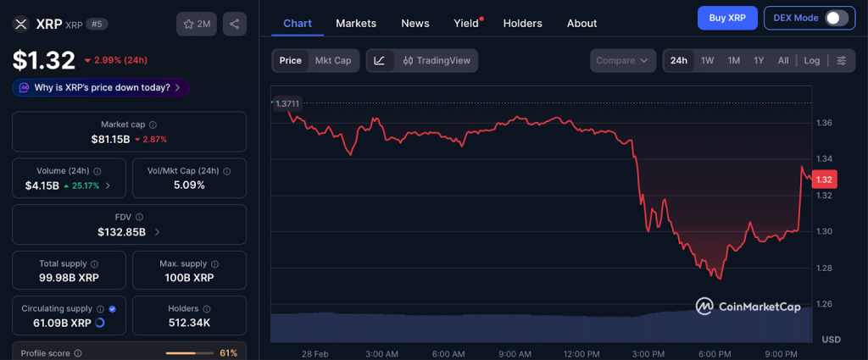This screenshot has height=360, width=868.
Task: Open "Why is XRP's price down today?"
Action: [x=101, y=87]
